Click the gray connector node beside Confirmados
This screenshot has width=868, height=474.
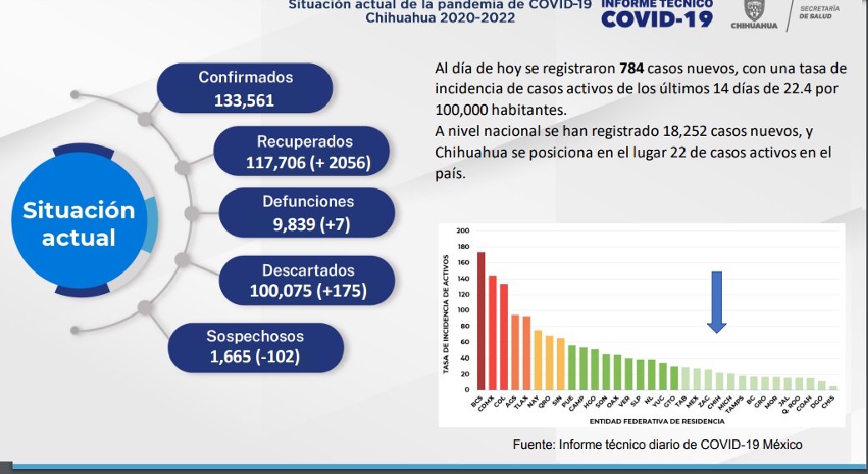(147, 117)
